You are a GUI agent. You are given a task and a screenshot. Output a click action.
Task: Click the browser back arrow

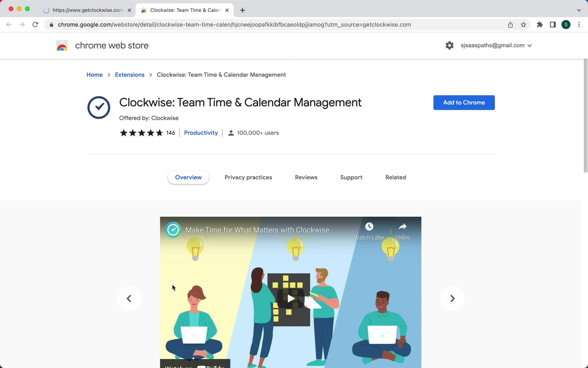tap(9, 25)
